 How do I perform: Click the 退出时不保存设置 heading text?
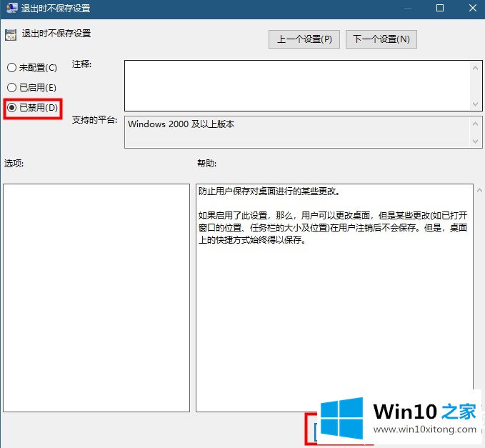[x=56, y=33]
